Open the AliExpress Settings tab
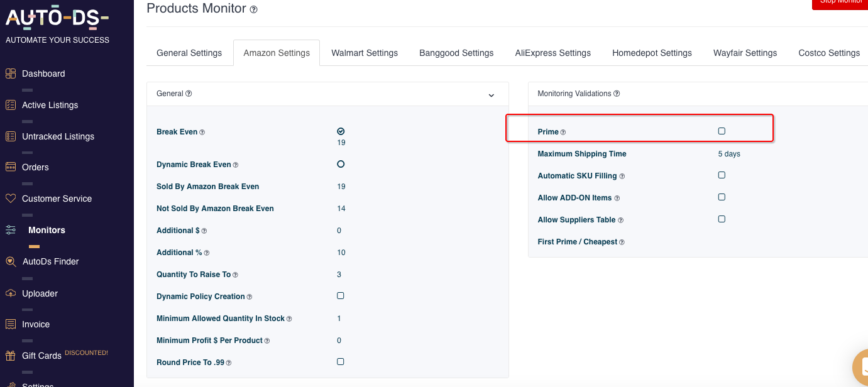 553,53
